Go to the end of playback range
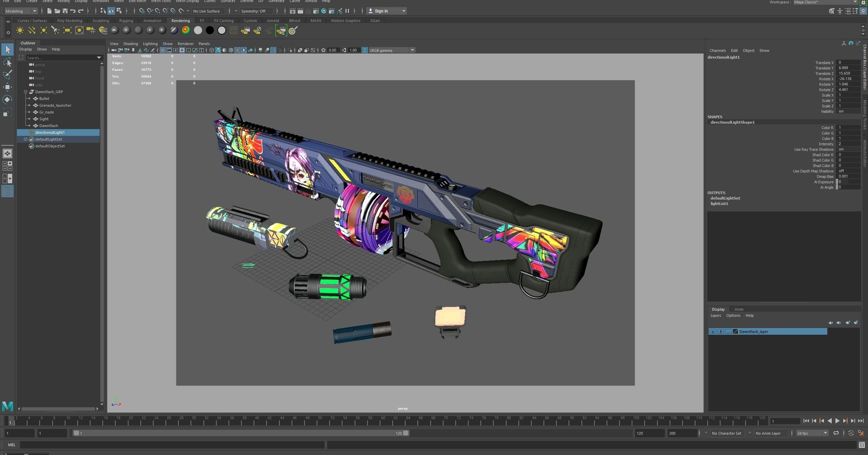The width and height of the screenshot is (868, 455). (x=861, y=421)
